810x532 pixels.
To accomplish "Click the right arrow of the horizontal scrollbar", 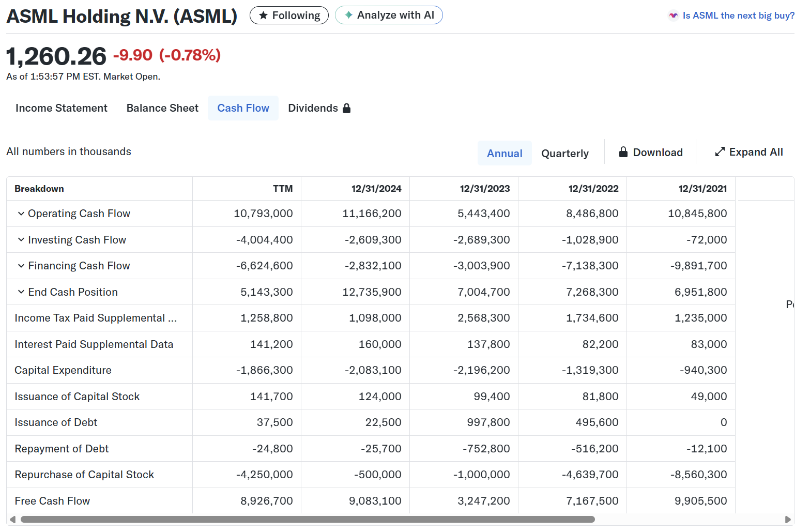I will pyautogui.click(x=788, y=519).
